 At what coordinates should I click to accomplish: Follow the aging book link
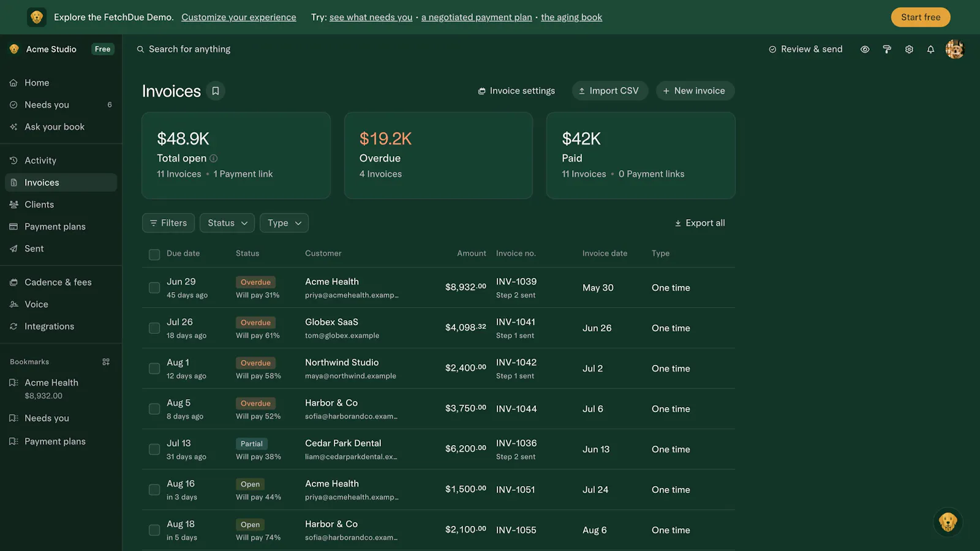click(x=571, y=17)
